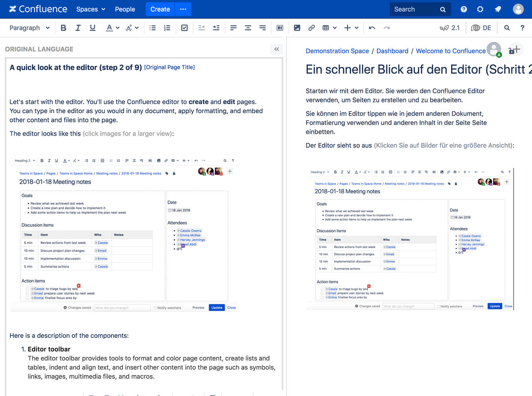Insert a numbered list
Viewport: 532px width, 396px height.
click(x=167, y=28)
